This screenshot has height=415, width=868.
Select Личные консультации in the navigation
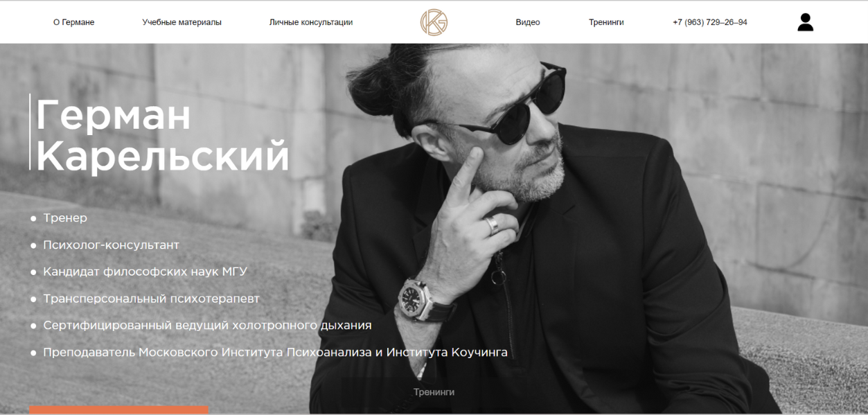pos(311,22)
